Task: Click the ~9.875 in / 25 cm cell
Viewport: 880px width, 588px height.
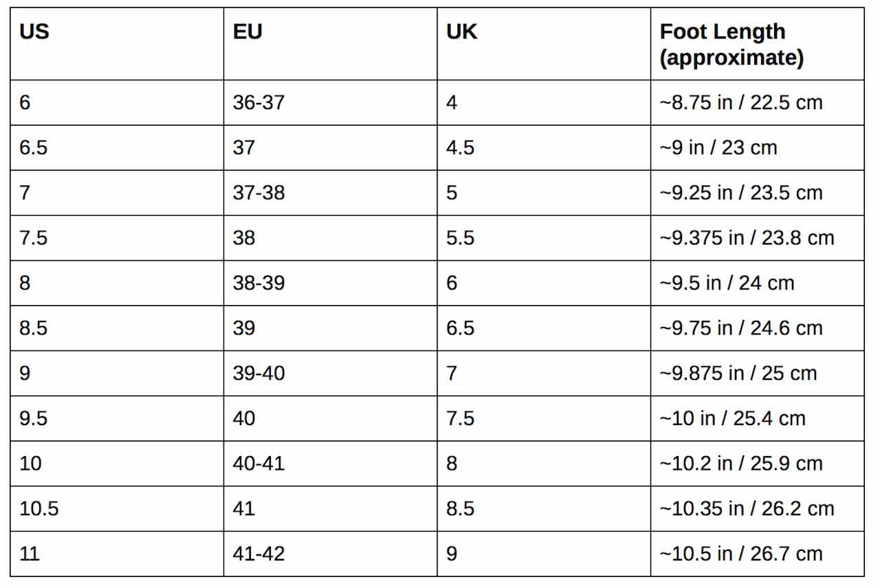Action: (738, 374)
